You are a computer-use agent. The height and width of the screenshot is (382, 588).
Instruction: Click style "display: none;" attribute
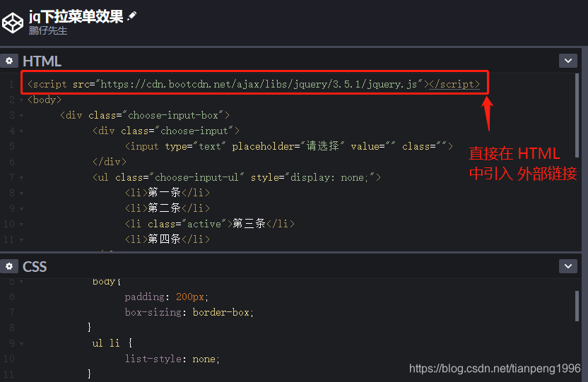click(x=313, y=177)
